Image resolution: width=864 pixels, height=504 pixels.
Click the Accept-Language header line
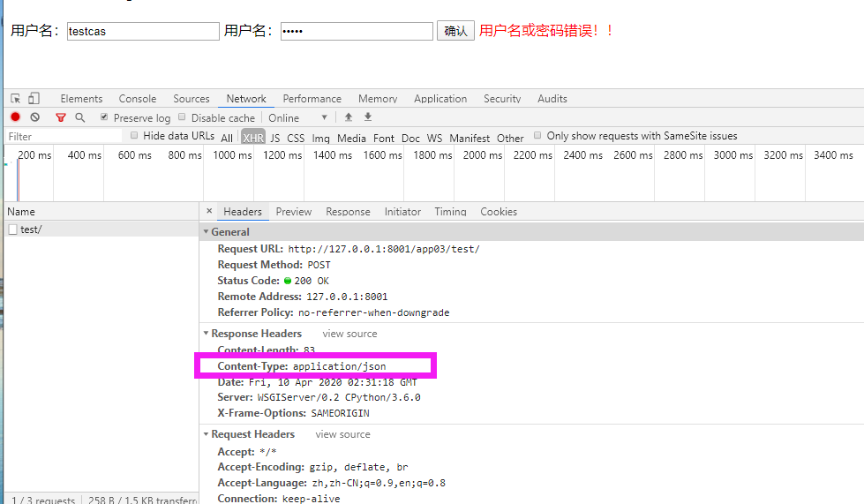[x=331, y=483]
